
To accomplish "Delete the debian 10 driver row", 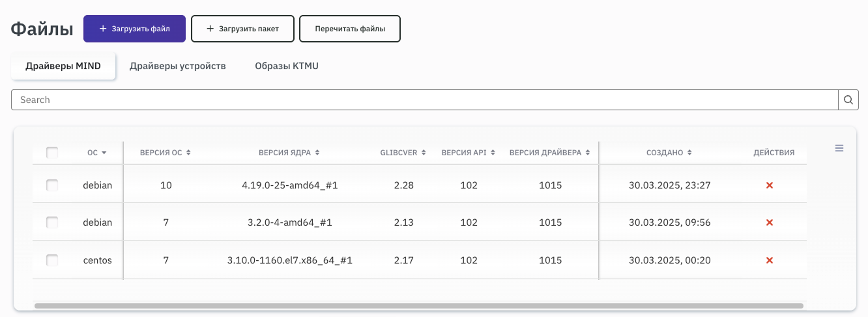I will point(769,185).
